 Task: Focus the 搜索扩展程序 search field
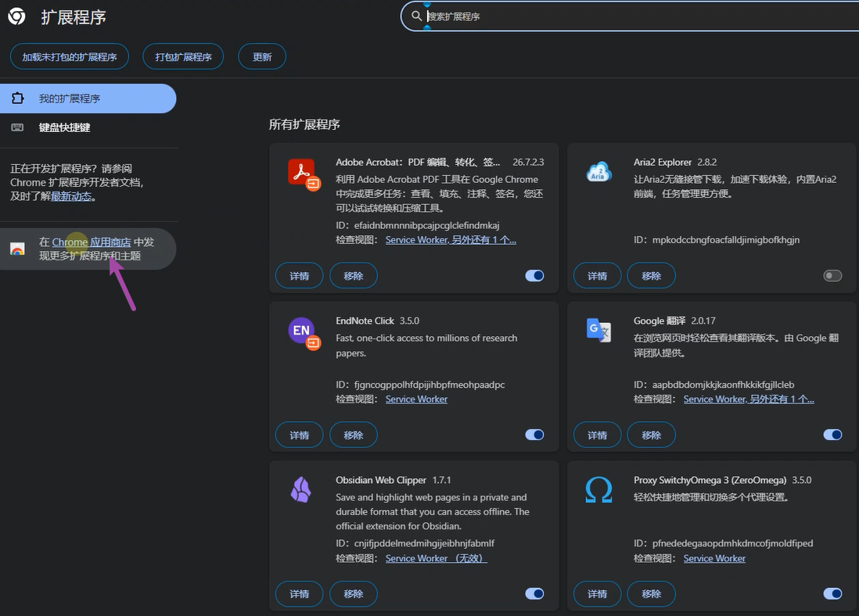tap(630, 16)
